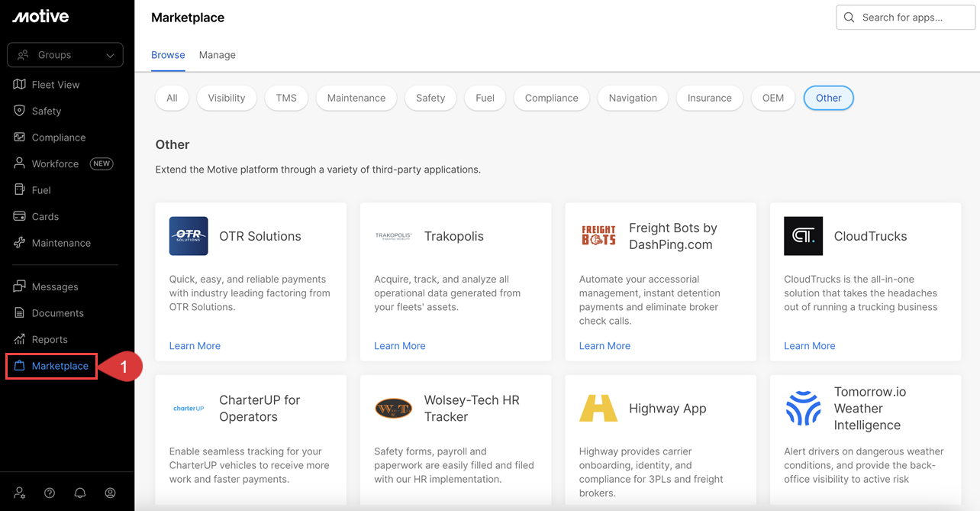Open Tomorrow.io Weather Intelligence title

pos(870,409)
